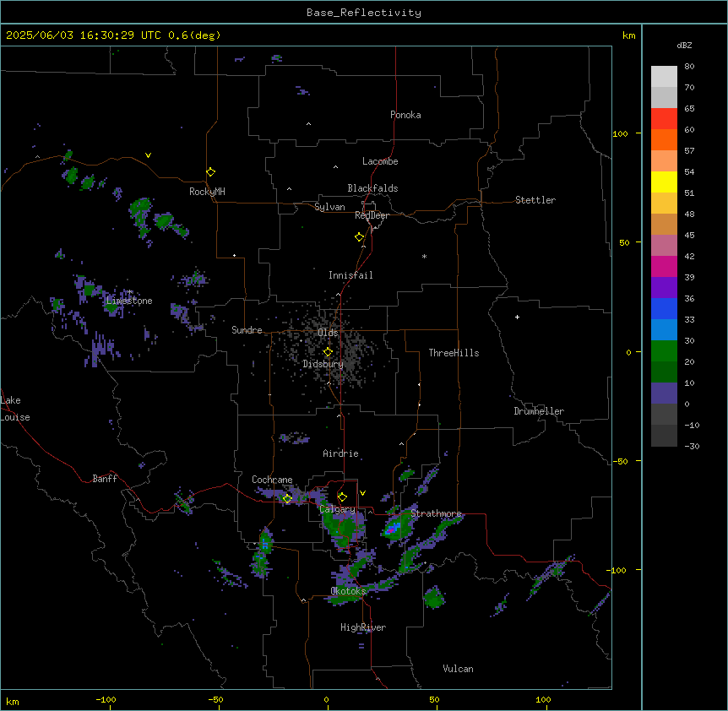This screenshot has width=728, height=711.
Task: Click the Base_Reflectivity title
Action: pyautogui.click(x=364, y=13)
